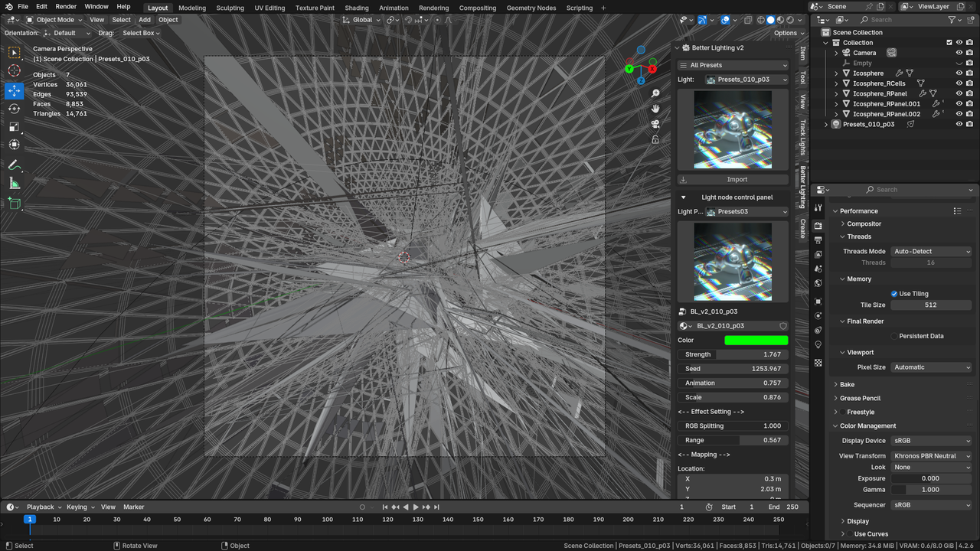Select the Select Box tool in the toolbar

click(15, 52)
